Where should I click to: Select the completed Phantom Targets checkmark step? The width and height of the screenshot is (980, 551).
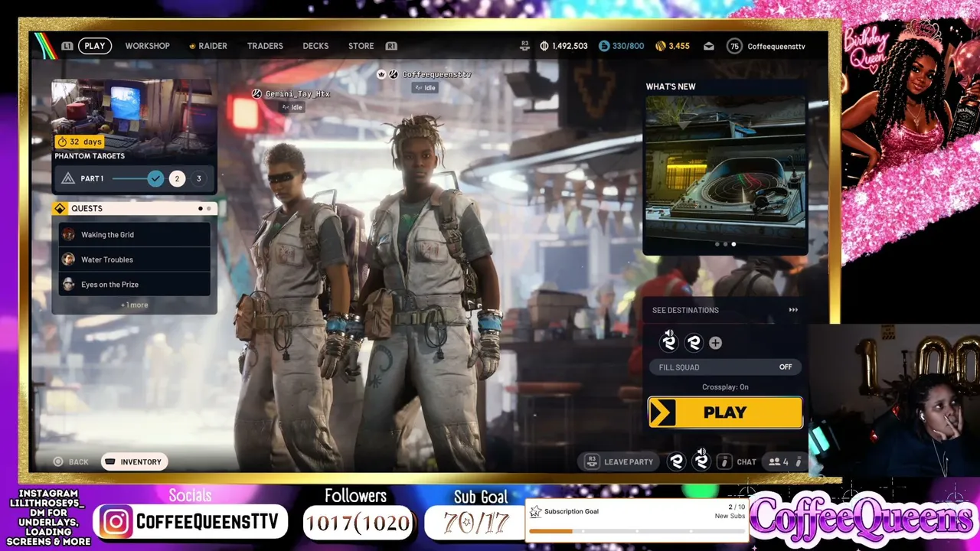155,178
